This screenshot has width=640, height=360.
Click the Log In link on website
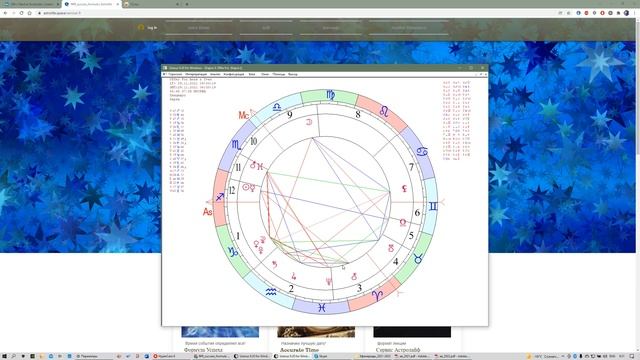click(x=152, y=28)
